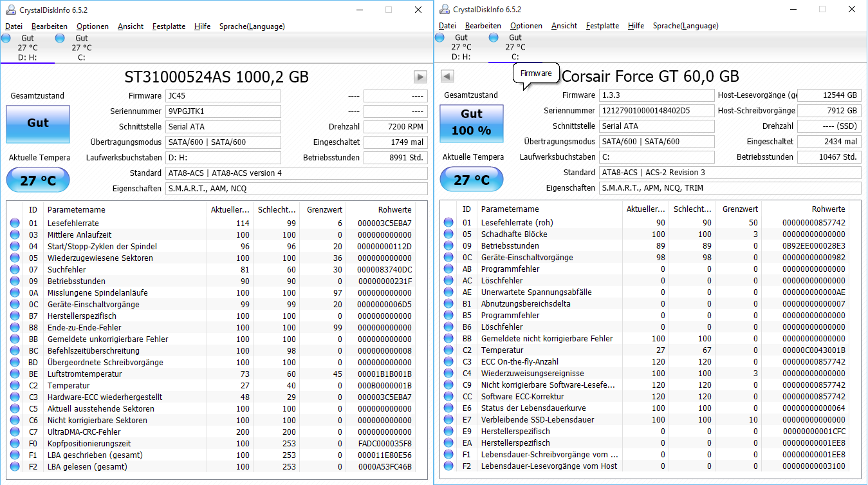Select C: disk tab in right window
This screenshot has height=485, width=868.
(x=515, y=47)
